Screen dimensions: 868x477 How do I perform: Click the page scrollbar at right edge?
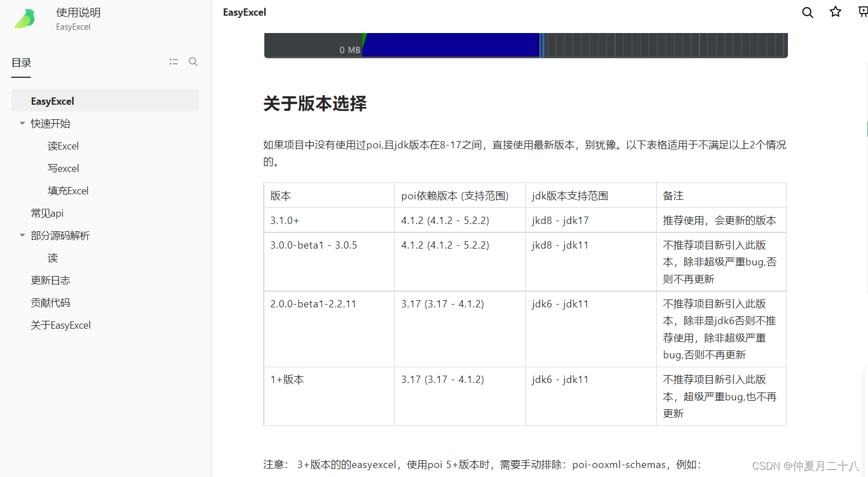click(x=867, y=129)
